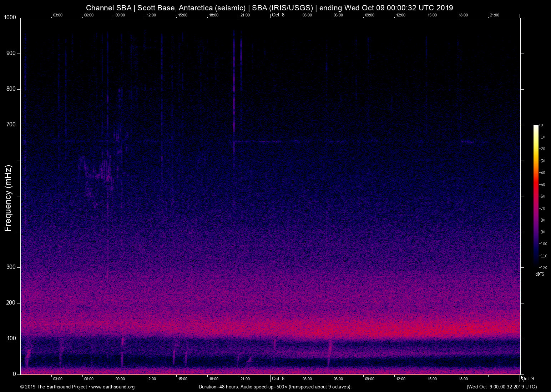Click the 300 mHz frequency label

12,267
